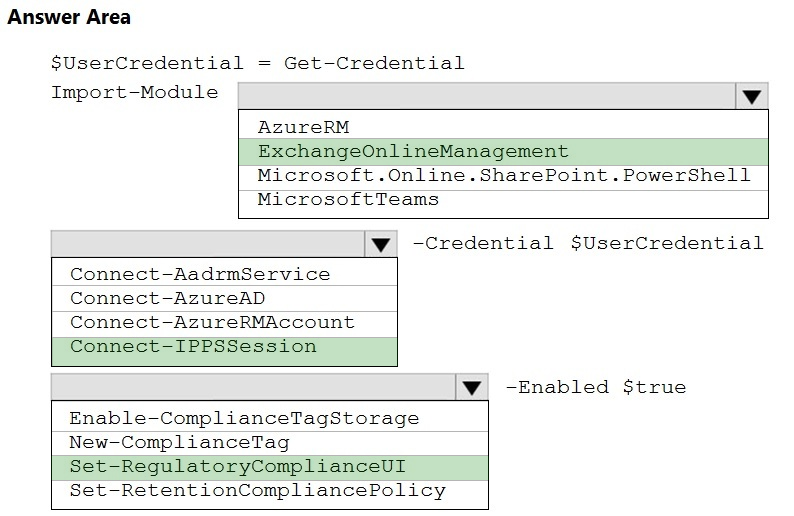This screenshot has height=516, width=794.
Task: Select Set-RetentionCompliancePolicy option
Action: pos(270,491)
